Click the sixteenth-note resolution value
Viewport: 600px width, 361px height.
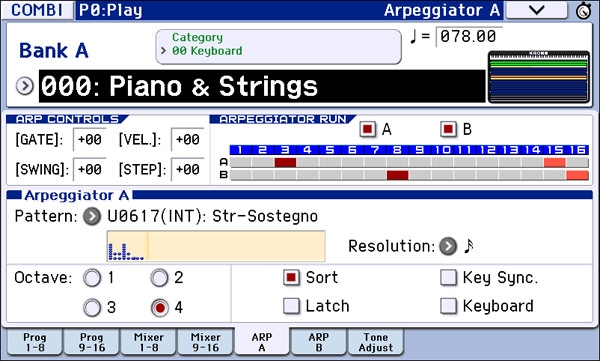[x=469, y=246]
